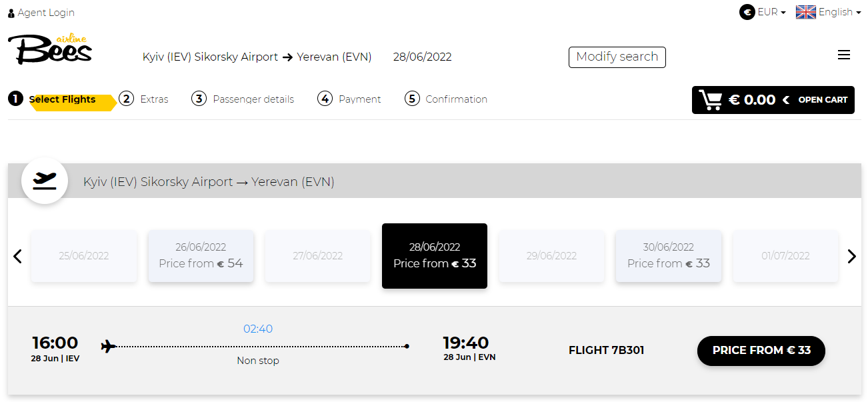
Task: Select the 26/06/2022 date card
Action: [x=201, y=256]
